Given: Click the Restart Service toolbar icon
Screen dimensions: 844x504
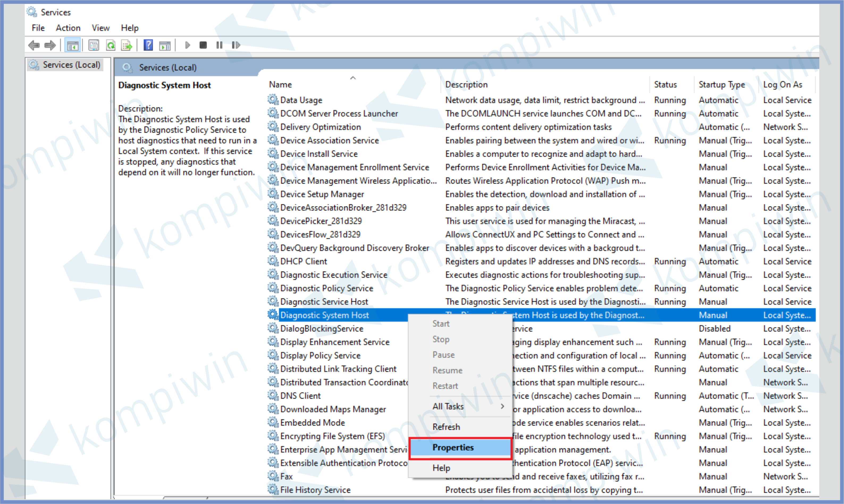Looking at the screenshot, I should (236, 45).
